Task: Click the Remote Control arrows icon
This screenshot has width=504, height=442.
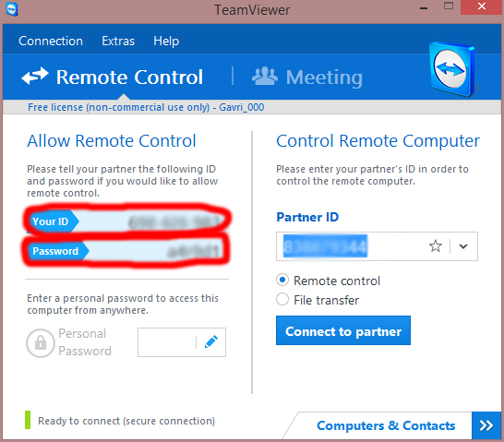Action: tap(35, 77)
